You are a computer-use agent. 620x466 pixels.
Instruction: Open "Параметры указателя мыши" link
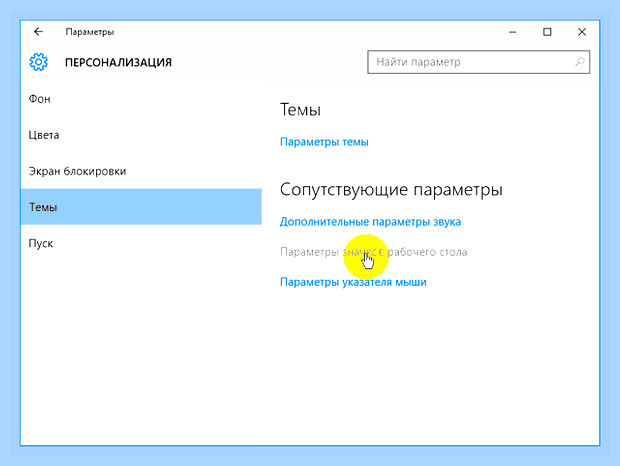(x=353, y=282)
